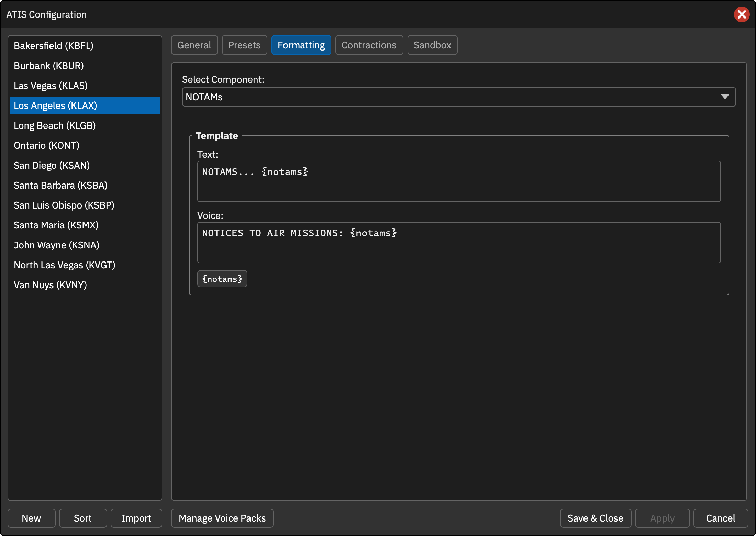
Task: Open Manage Voice Packs
Action: pyautogui.click(x=222, y=518)
